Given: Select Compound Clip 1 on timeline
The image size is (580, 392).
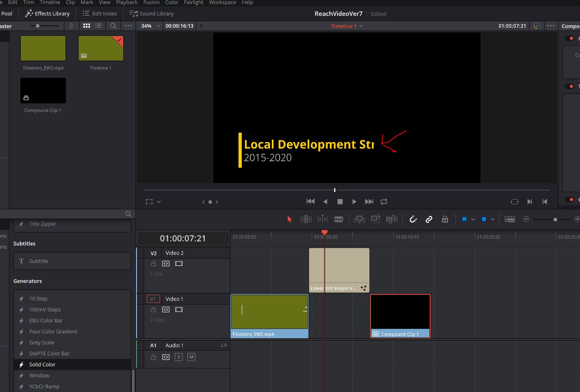Looking at the screenshot, I should pyautogui.click(x=400, y=316).
